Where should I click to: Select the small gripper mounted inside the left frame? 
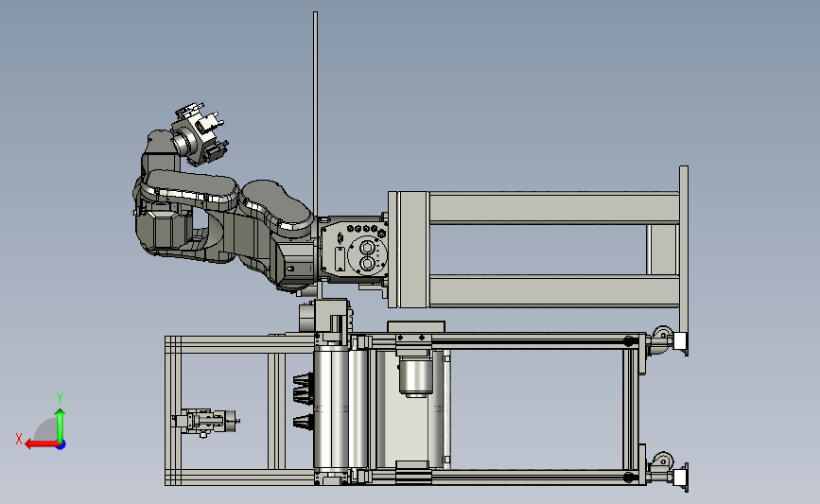click(205, 422)
